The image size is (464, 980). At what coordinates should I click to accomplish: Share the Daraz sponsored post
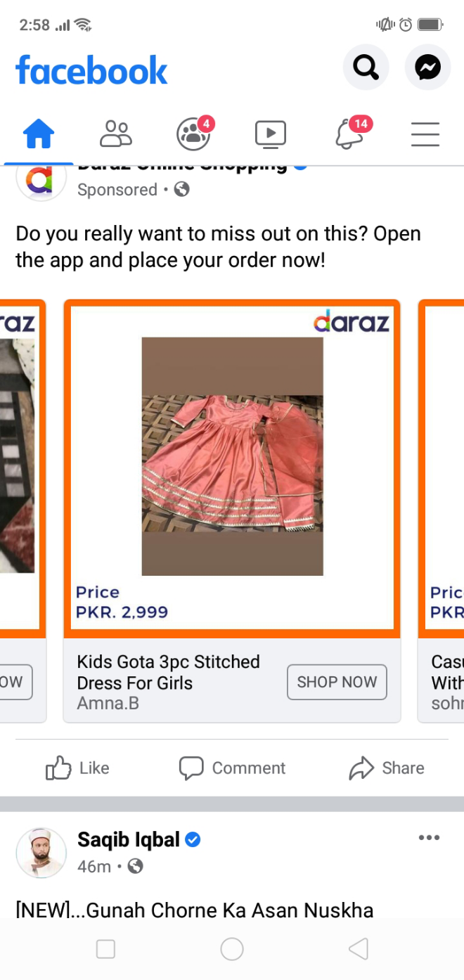click(387, 768)
